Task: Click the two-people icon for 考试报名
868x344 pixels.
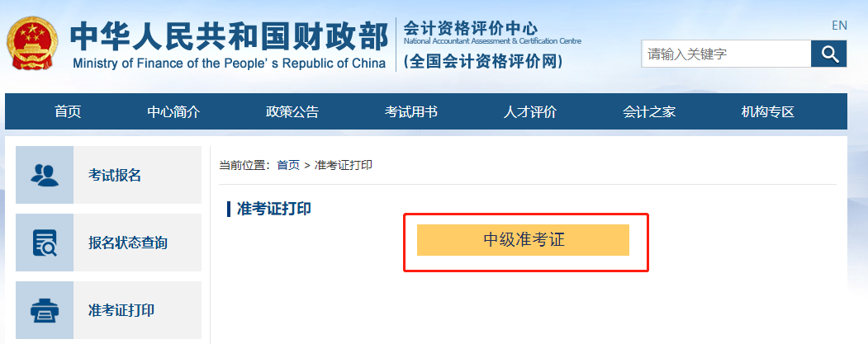Action: pos(45,175)
